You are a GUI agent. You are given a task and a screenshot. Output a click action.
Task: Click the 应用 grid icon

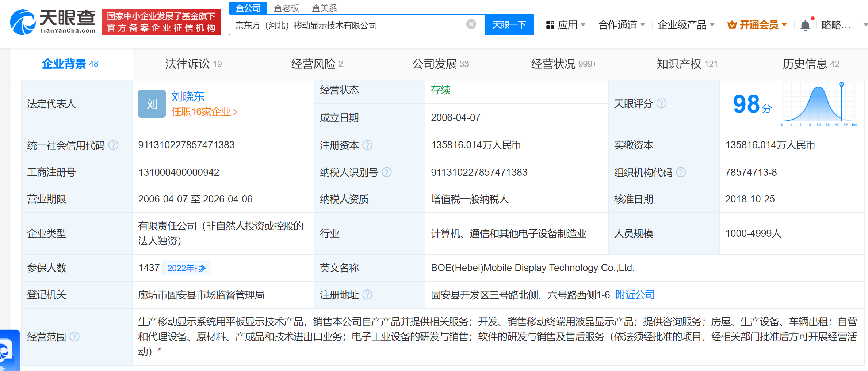550,25
